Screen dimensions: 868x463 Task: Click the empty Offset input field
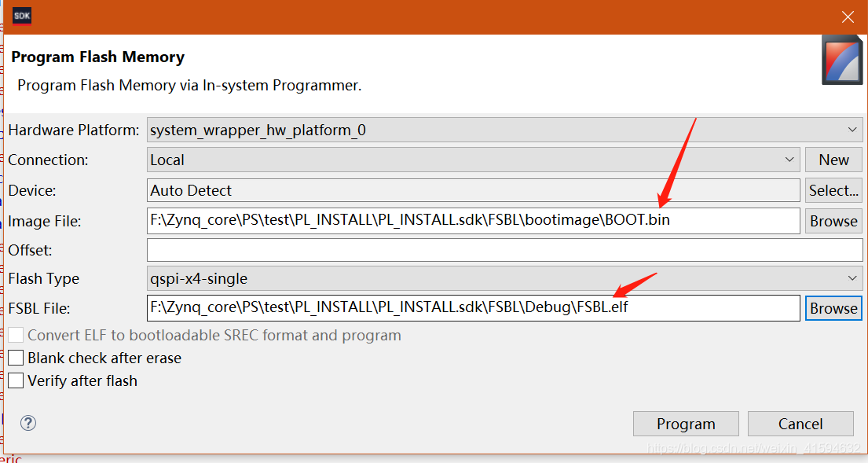(504, 250)
